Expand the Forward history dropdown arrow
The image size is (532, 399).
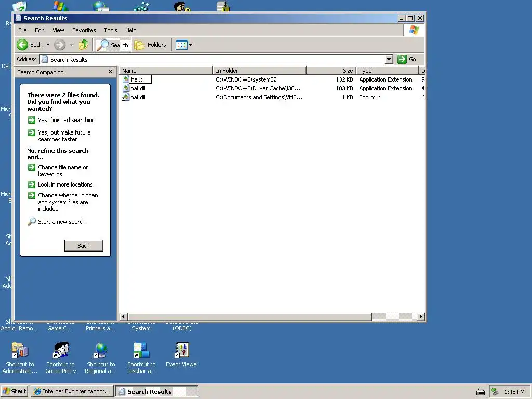click(x=71, y=45)
